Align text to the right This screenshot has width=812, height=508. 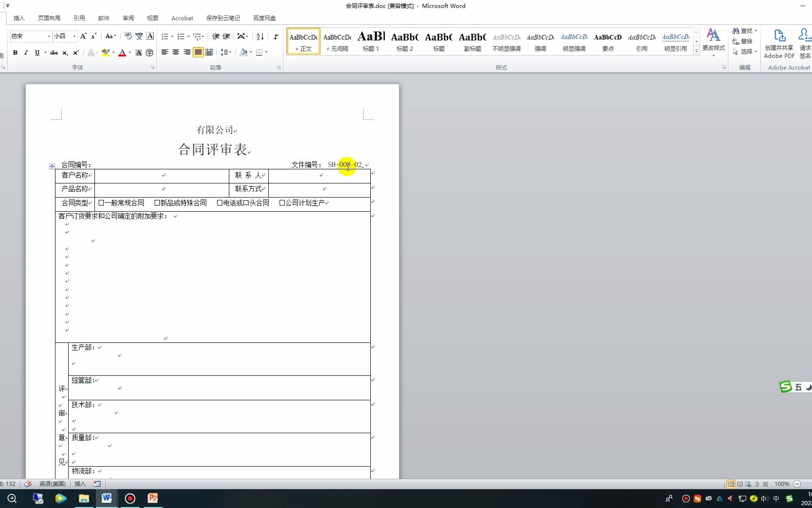coord(187,52)
